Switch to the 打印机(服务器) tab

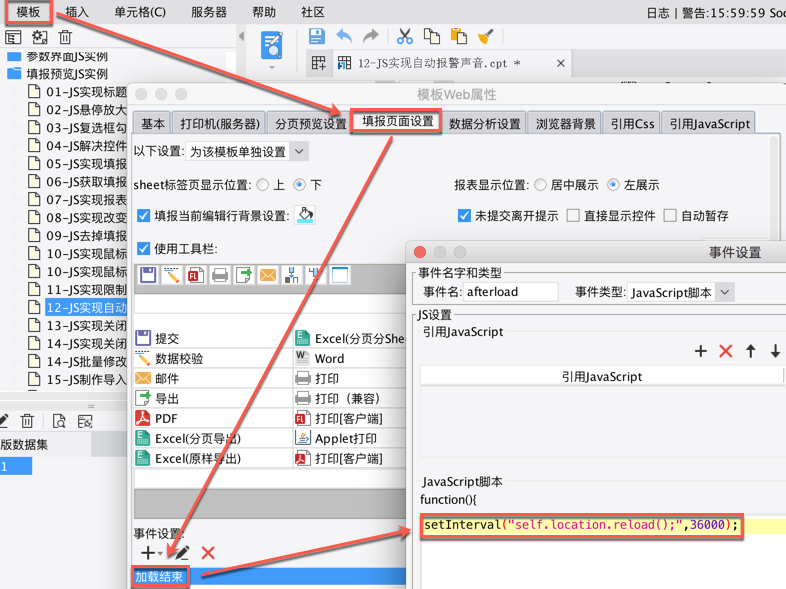pyautogui.click(x=220, y=123)
